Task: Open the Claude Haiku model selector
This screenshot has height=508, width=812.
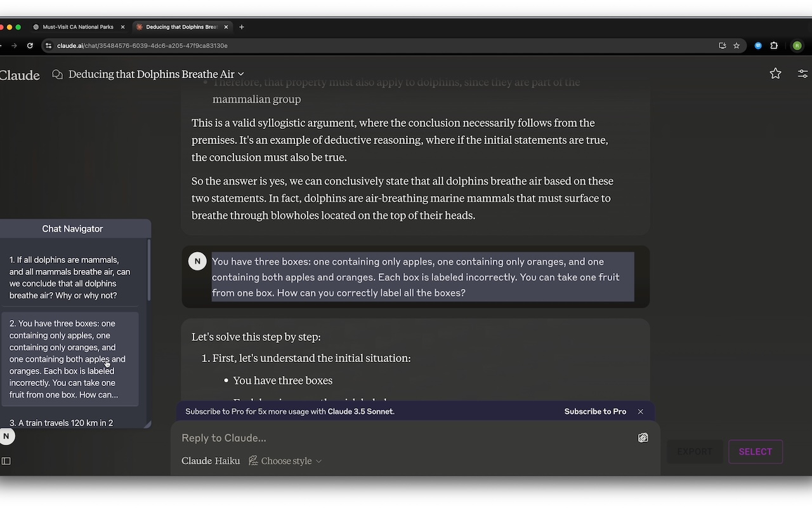Action: [210, 460]
